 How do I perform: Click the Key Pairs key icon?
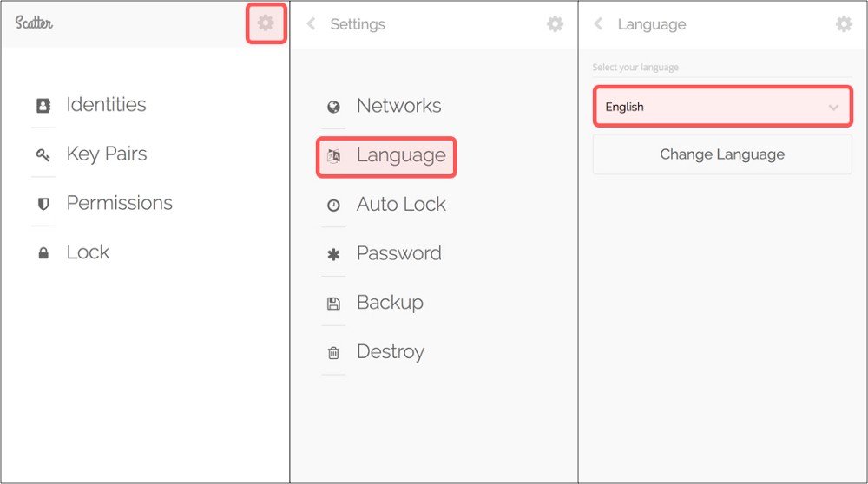(x=43, y=155)
